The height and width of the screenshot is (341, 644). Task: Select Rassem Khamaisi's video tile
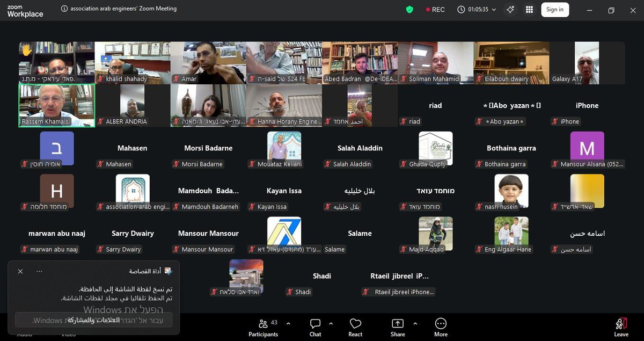[57, 105]
